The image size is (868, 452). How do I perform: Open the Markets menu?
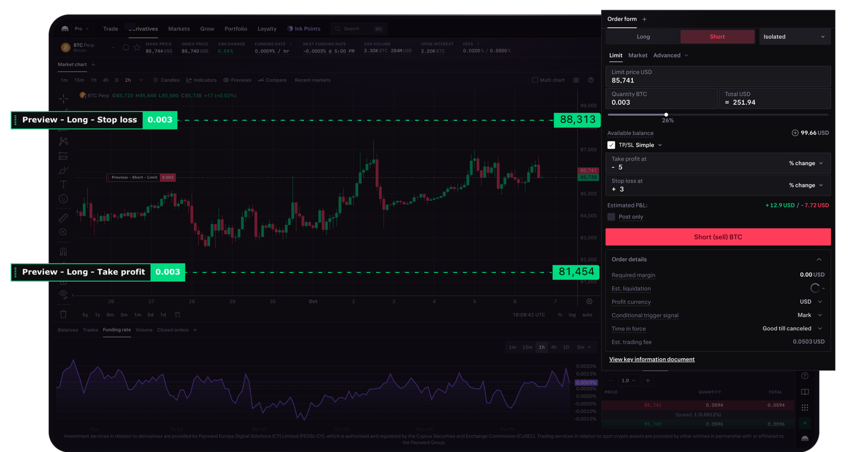(x=179, y=29)
